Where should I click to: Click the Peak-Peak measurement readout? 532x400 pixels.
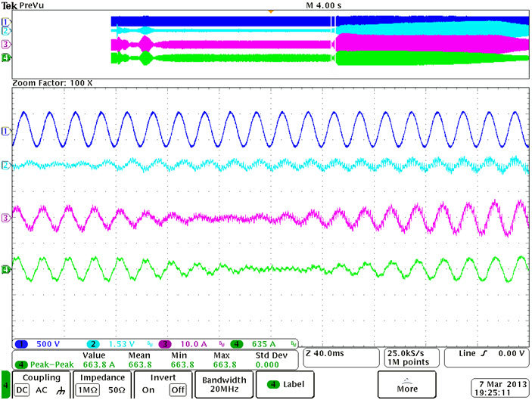click(45, 364)
